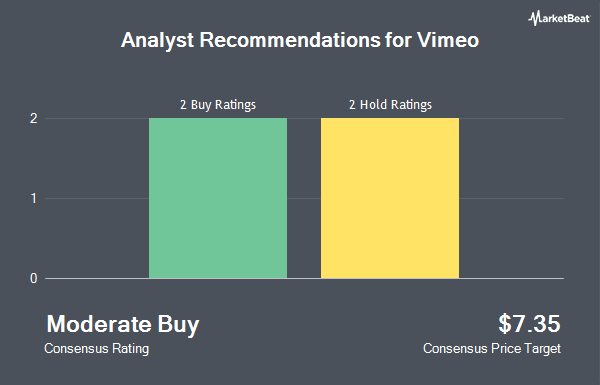Click the chart title 'Analyst Recommendations for Vimeo'

[300, 40]
